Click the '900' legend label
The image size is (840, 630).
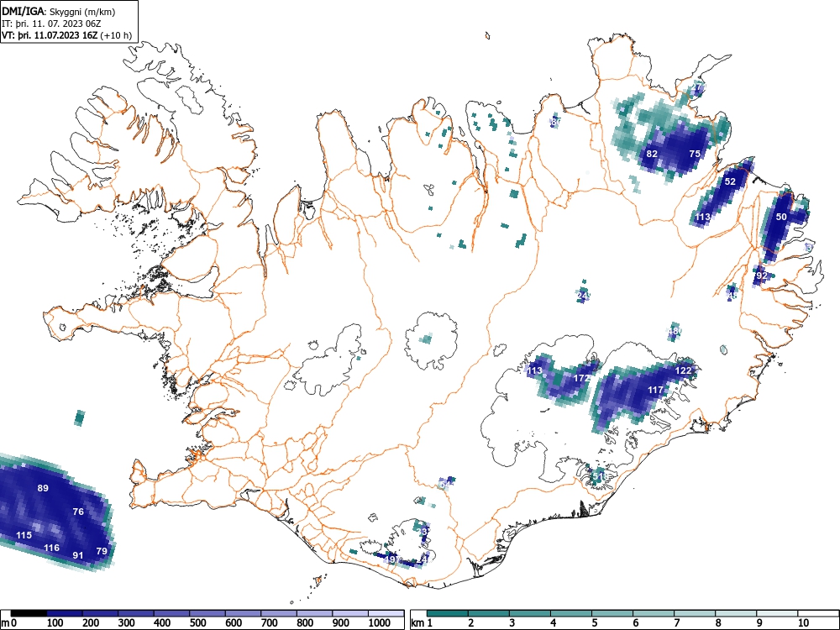341,623
